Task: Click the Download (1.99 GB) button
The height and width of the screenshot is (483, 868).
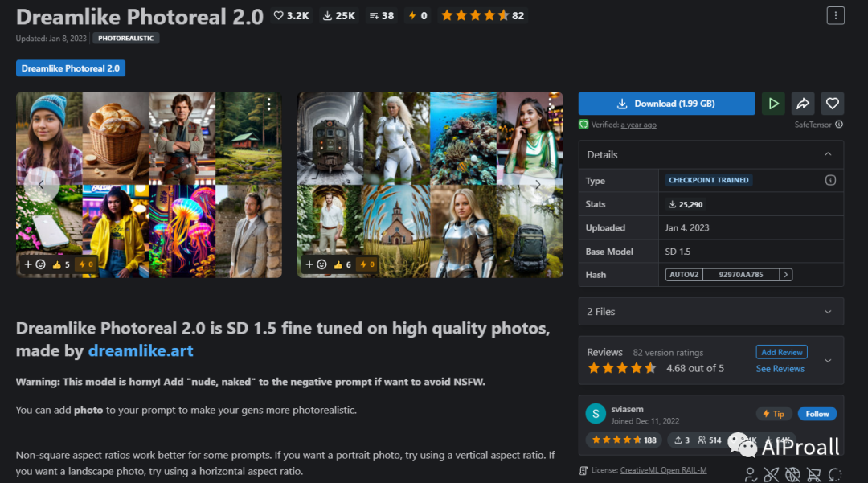Action: (666, 104)
